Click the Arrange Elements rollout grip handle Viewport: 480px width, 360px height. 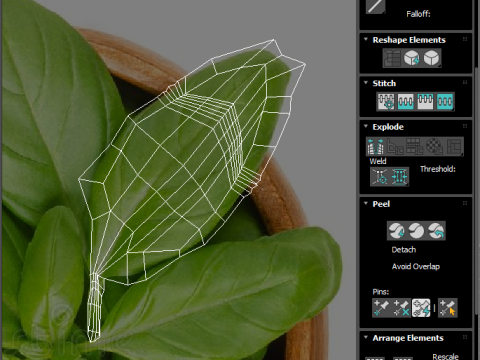(465, 337)
